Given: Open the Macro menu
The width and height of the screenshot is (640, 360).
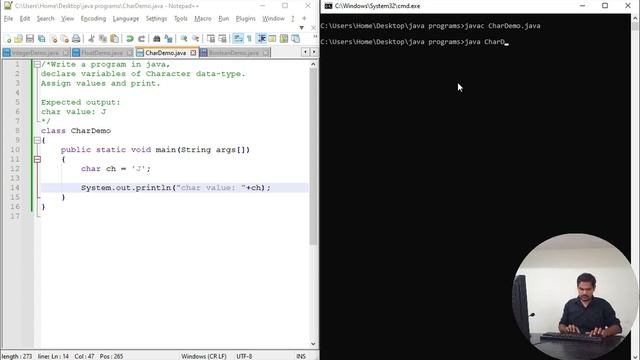Looking at the screenshot, I should (x=202, y=19).
